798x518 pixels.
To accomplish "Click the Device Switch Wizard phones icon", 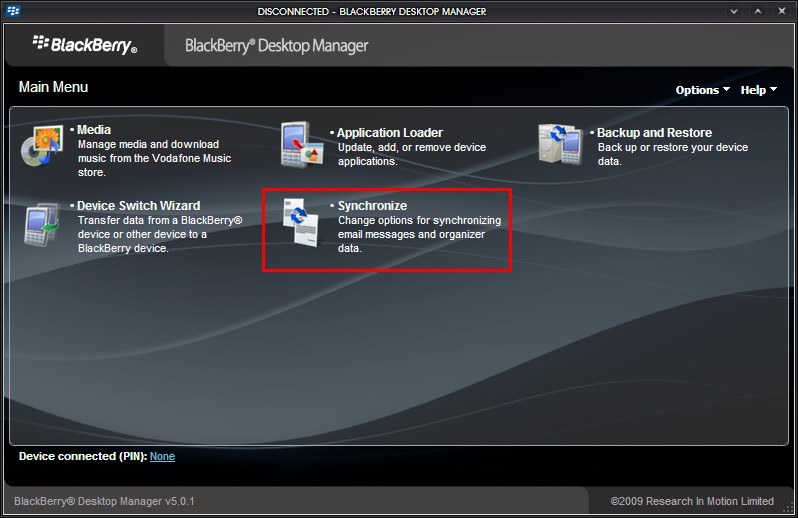I will 42,224.
